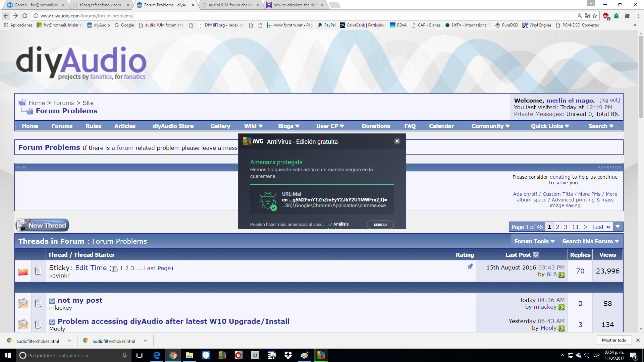Image resolution: width=644 pixels, height=362 pixels.
Task: Toggle the checkbox icon beside 'not my post'
Action: coord(52,301)
